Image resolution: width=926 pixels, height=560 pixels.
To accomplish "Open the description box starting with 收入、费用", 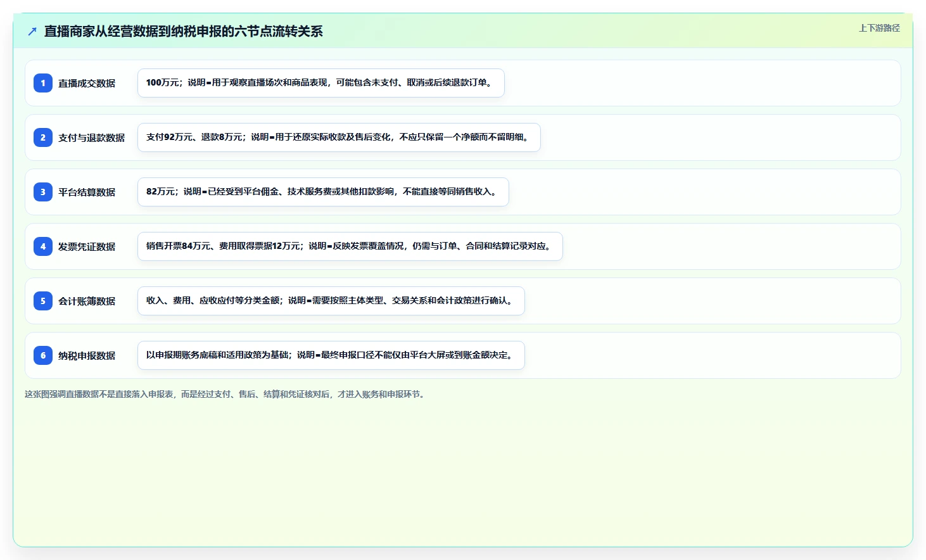I will (331, 301).
